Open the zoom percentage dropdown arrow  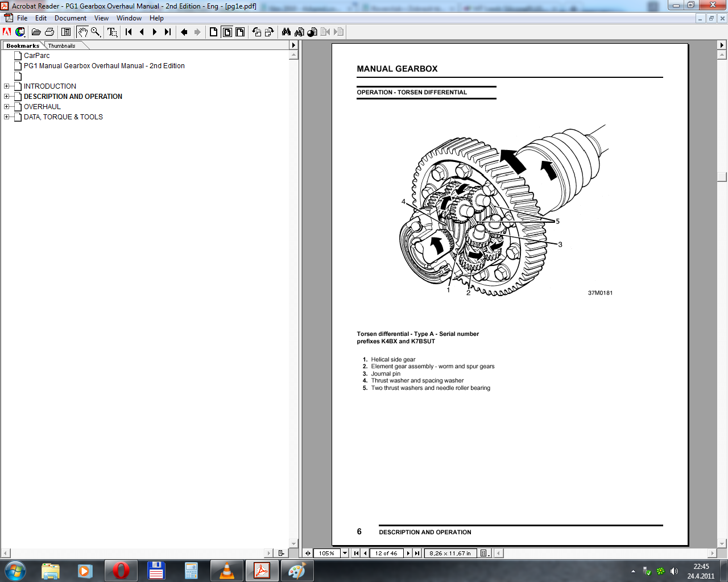[345, 553]
